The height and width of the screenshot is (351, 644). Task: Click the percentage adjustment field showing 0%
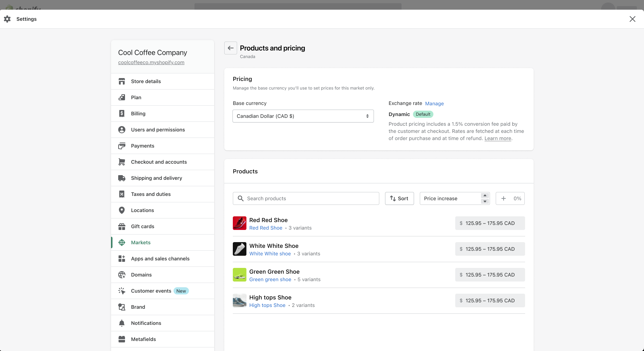[514, 198]
